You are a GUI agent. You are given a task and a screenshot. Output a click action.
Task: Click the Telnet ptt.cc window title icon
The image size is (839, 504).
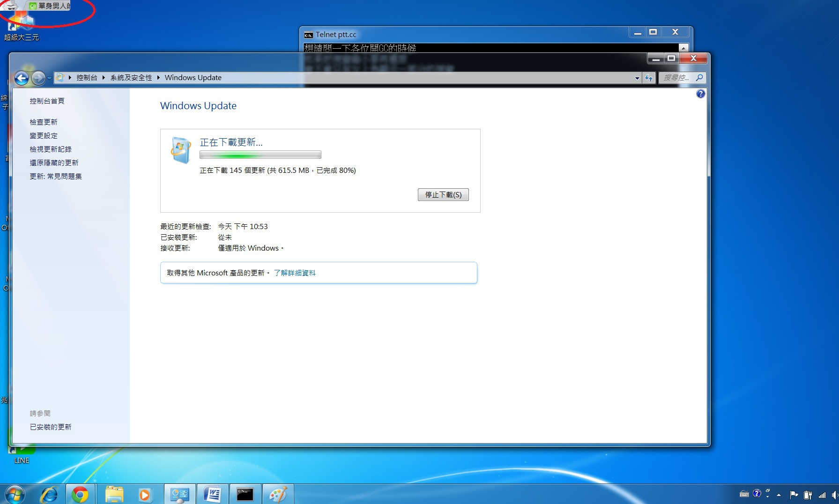click(308, 35)
